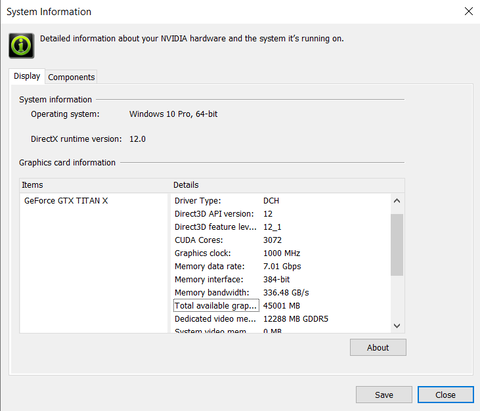Click the 'DCH' driver type value
Screen dimensions: 480x411
271,201
